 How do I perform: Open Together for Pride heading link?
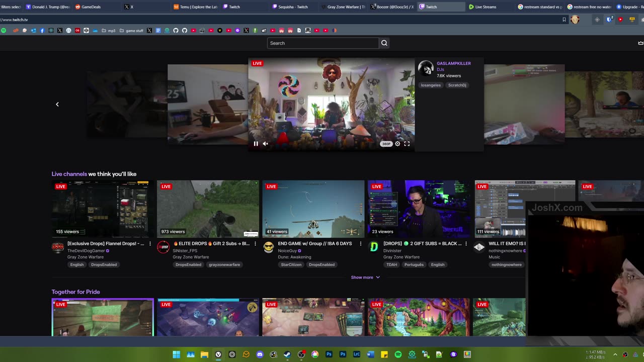point(75,292)
